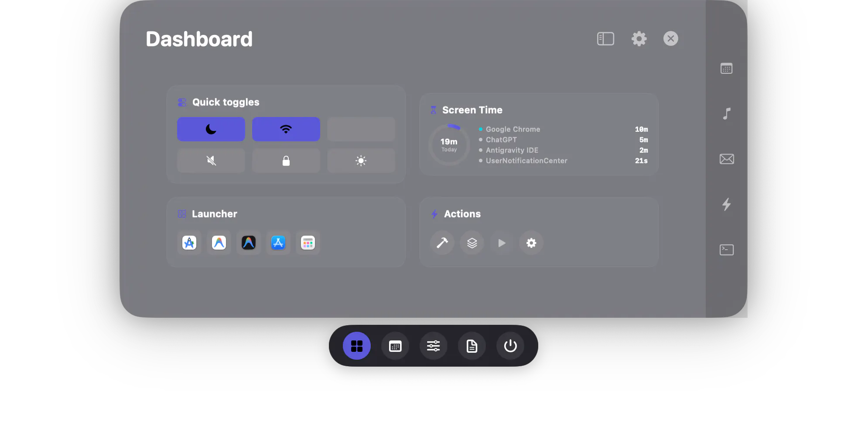
Task: Open Dashboard settings gear in header
Action: point(639,39)
